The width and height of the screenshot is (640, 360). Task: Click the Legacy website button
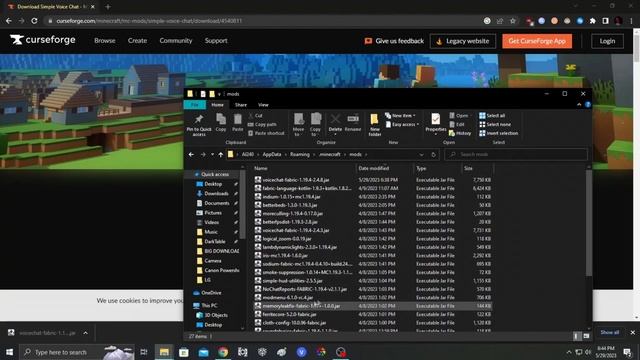(462, 41)
